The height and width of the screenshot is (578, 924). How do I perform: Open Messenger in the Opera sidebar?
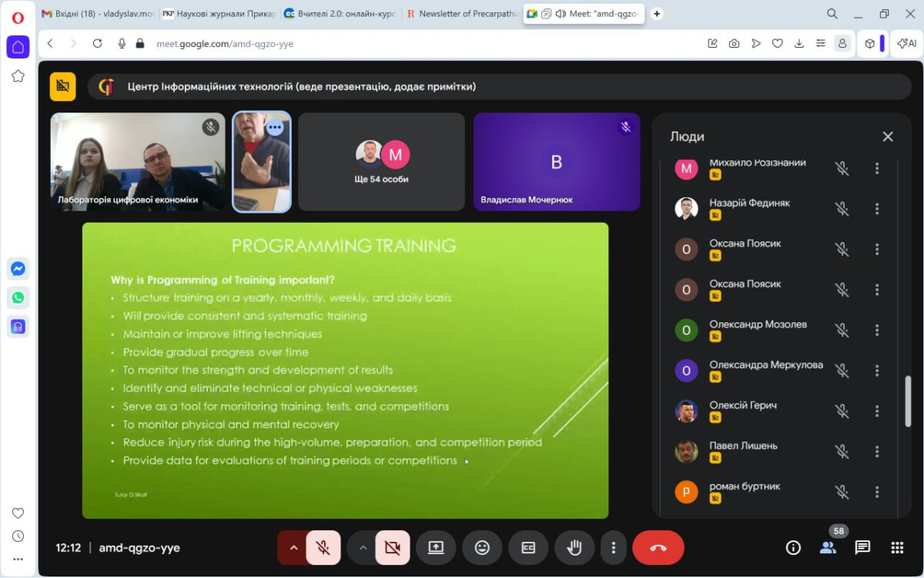[x=18, y=269]
